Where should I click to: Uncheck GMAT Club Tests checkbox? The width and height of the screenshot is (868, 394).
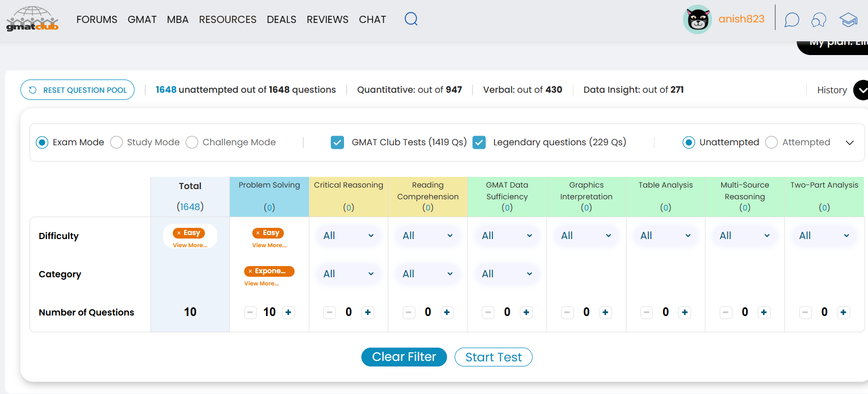(337, 142)
